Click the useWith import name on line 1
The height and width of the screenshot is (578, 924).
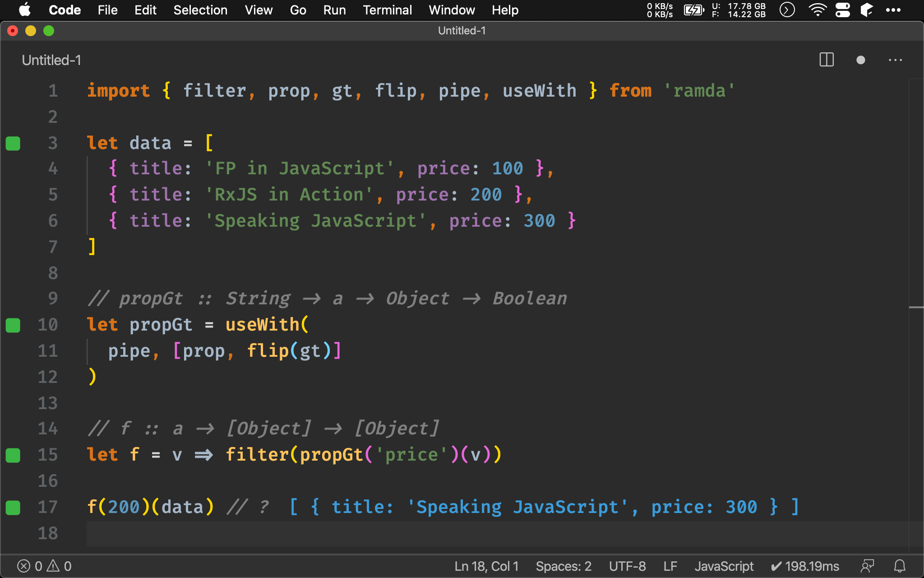(x=540, y=91)
